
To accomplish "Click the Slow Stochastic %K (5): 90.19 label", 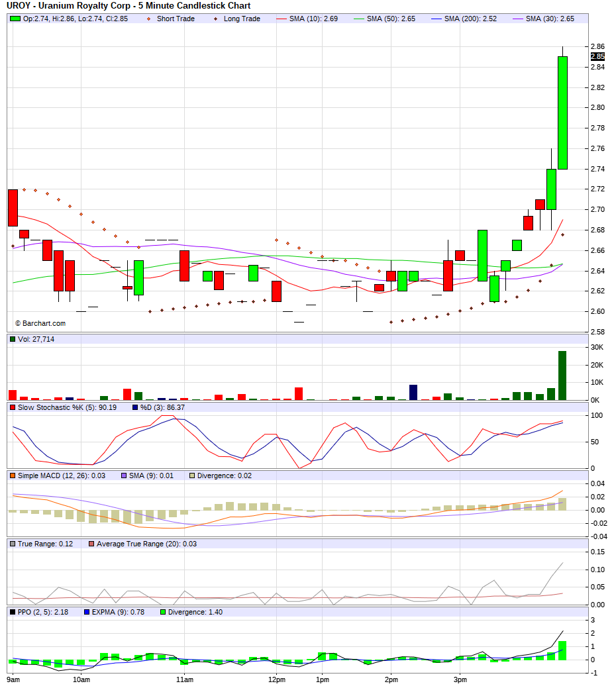I will click(x=68, y=407).
